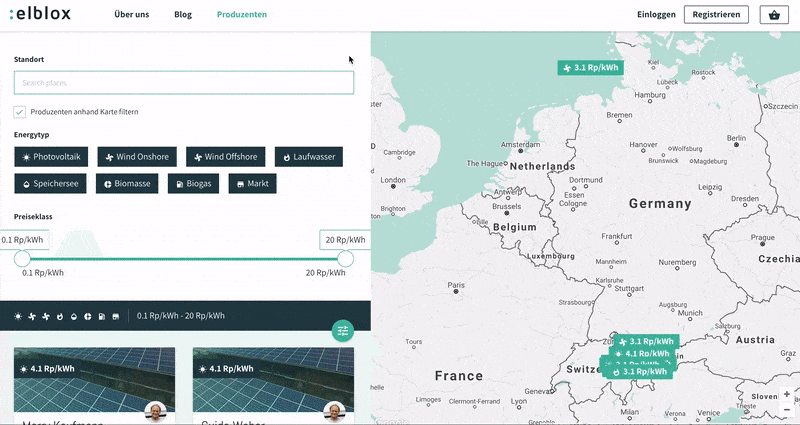Click the round filter settings button
The width and height of the screenshot is (800, 425).
(x=343, y=331)
